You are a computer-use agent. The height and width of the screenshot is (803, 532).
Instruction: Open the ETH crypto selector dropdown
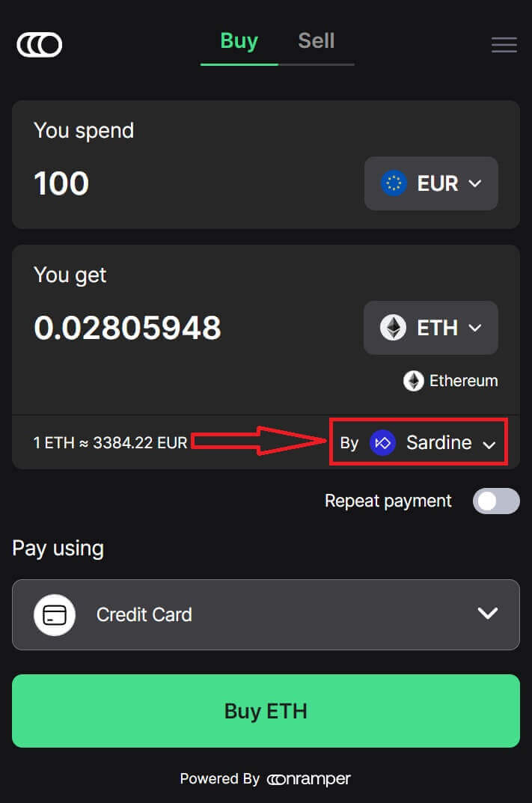pyautogui.click(x=431, y=328)
